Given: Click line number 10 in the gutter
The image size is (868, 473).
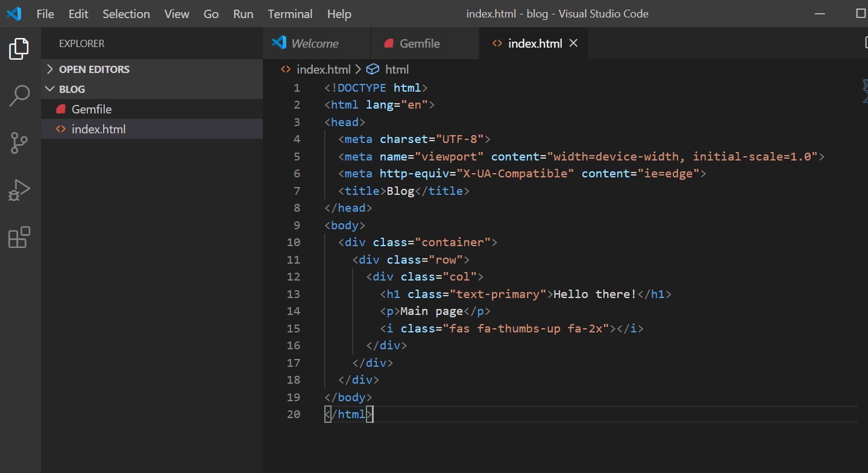Looking at the screenshot, I should click(294, 243).
